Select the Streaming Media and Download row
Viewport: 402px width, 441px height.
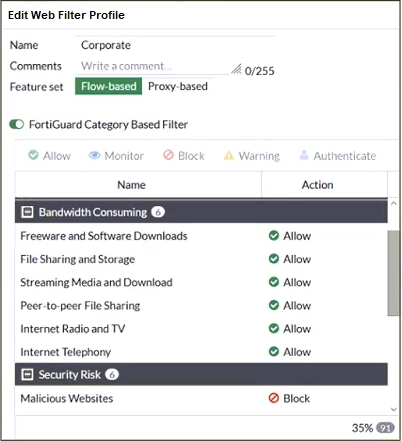tap(201, 282)
